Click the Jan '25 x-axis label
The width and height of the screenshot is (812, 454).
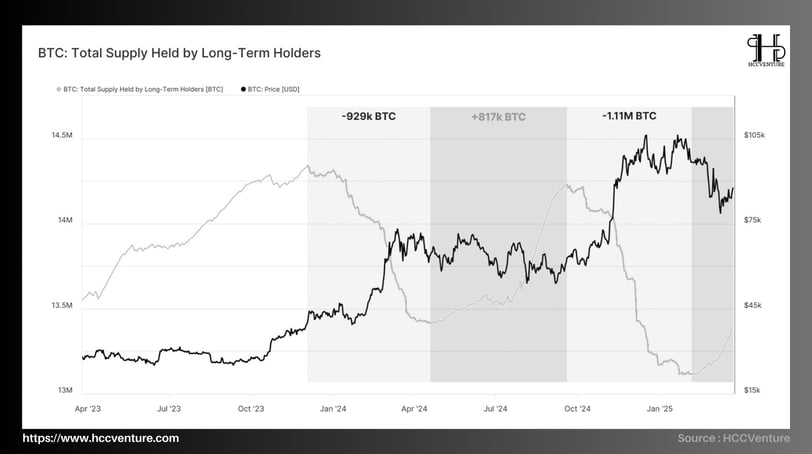(x=660, y=409)
